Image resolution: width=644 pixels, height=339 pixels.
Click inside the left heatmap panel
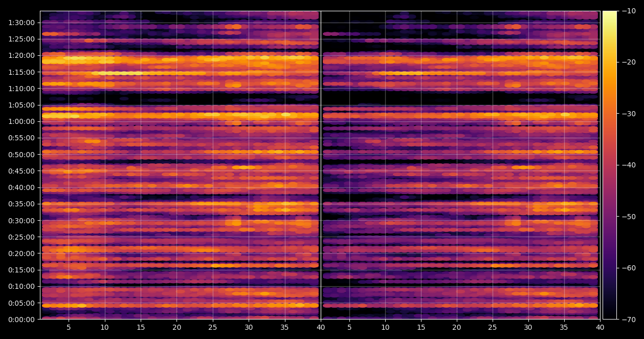180,165
